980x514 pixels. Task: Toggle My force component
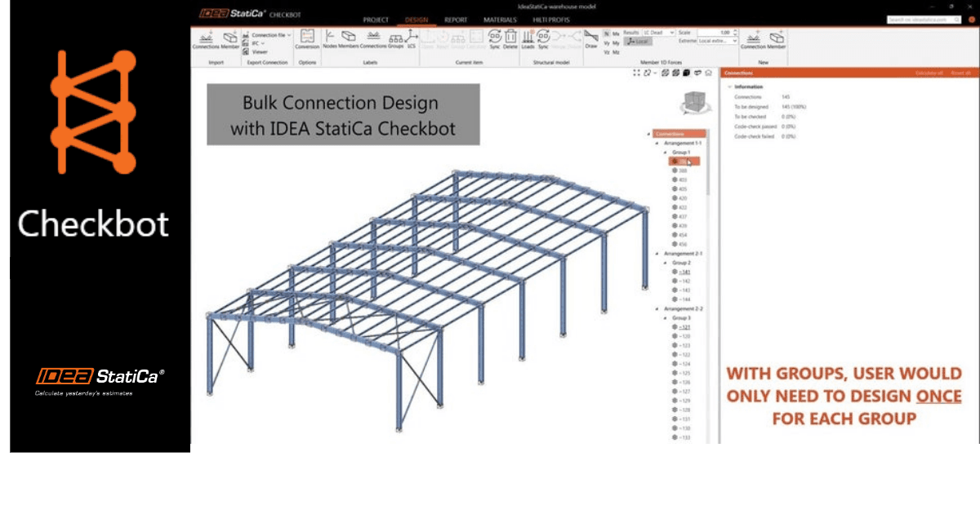point(616,42)
